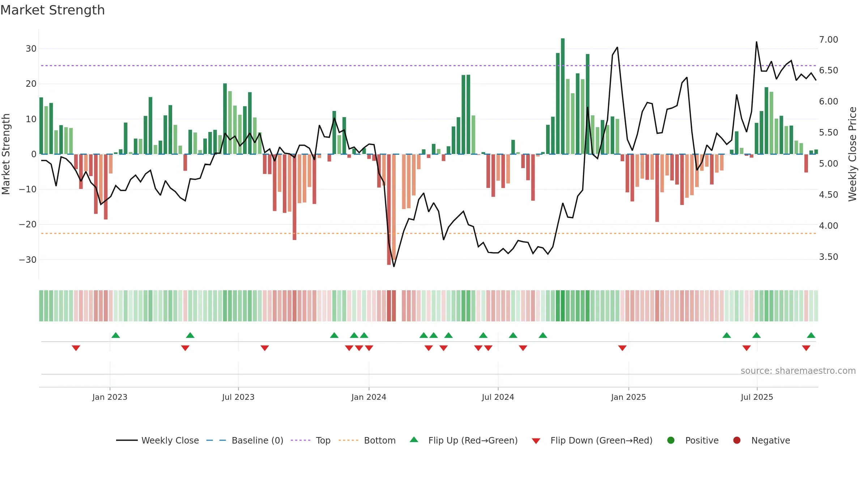Click the Jan 2025 x-axis label

coord(629,397)
